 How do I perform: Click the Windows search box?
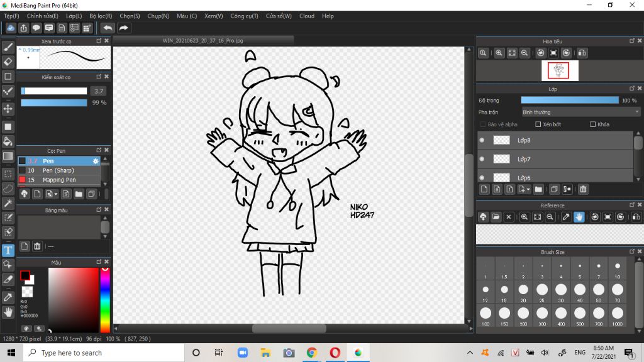pyautogui.click(x=104, y=353)
